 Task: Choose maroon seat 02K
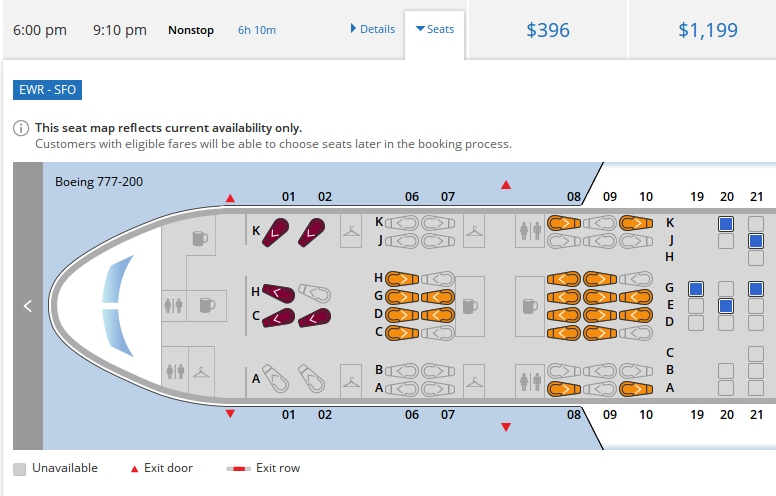coord(314,231)
